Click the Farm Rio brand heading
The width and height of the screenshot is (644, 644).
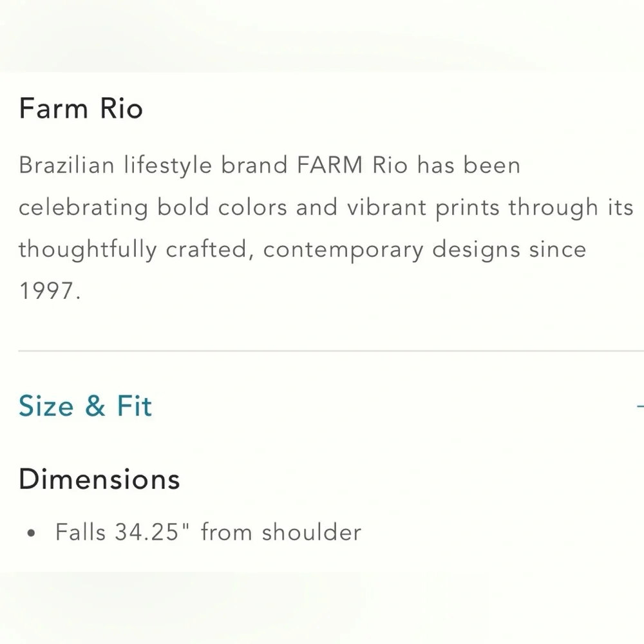pyautogui.click(x=80, y=108)
